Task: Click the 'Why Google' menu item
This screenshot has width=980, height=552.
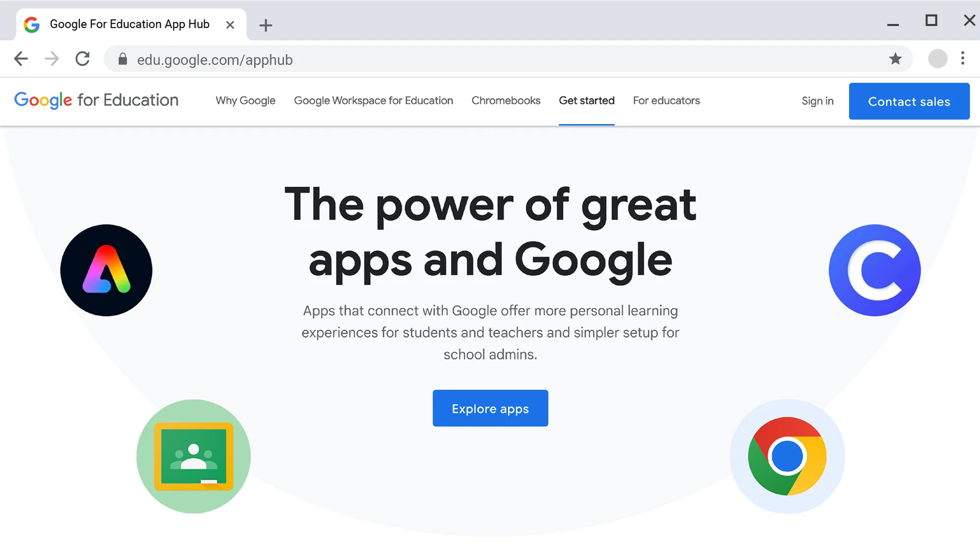Action: click(x=245, y=100)
